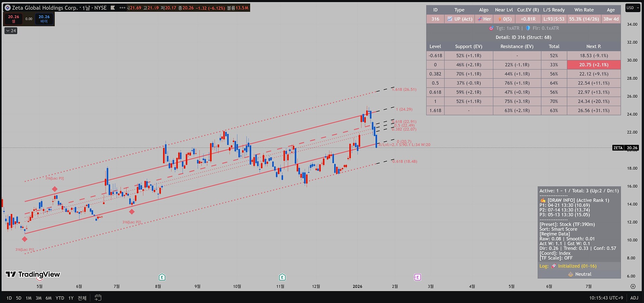Click the L:93|S:53 ready cell
The image size is (644, 303).
[554, 19]
